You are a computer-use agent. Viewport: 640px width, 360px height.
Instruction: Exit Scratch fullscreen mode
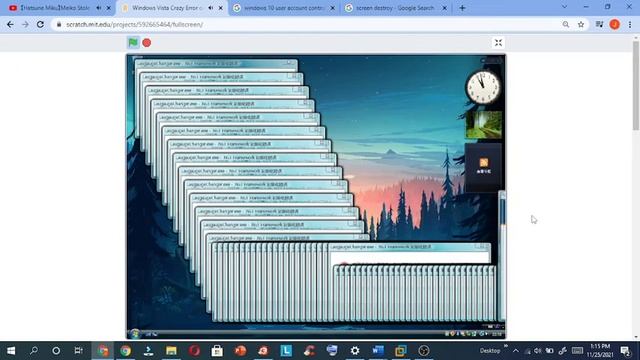[498, 43]
